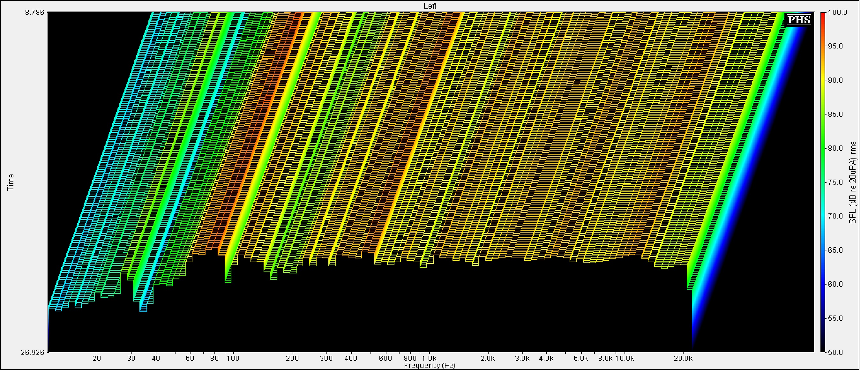Click the 'Left' plot title
Screen dimensions: 868x379
430,6
